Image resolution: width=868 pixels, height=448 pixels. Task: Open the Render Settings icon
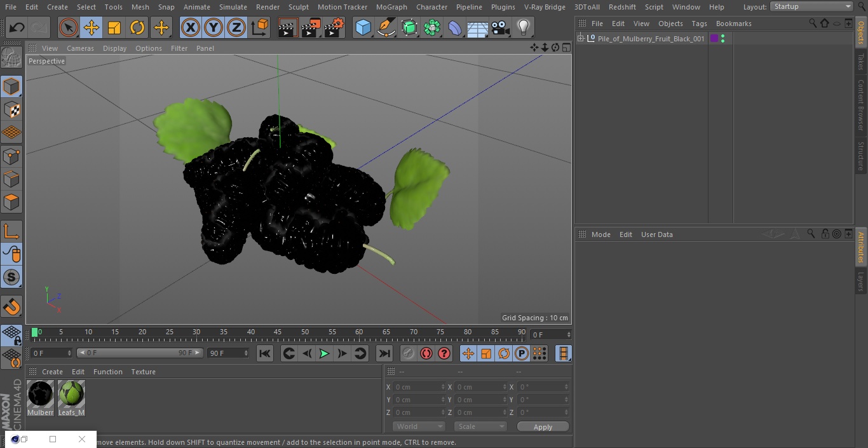(334, 27)
